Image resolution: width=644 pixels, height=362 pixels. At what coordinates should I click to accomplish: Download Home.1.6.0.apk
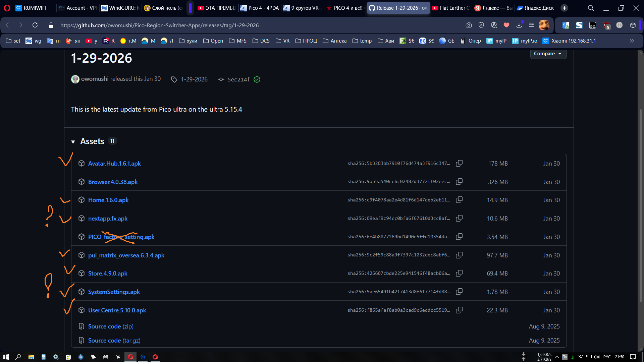[108, 200]
